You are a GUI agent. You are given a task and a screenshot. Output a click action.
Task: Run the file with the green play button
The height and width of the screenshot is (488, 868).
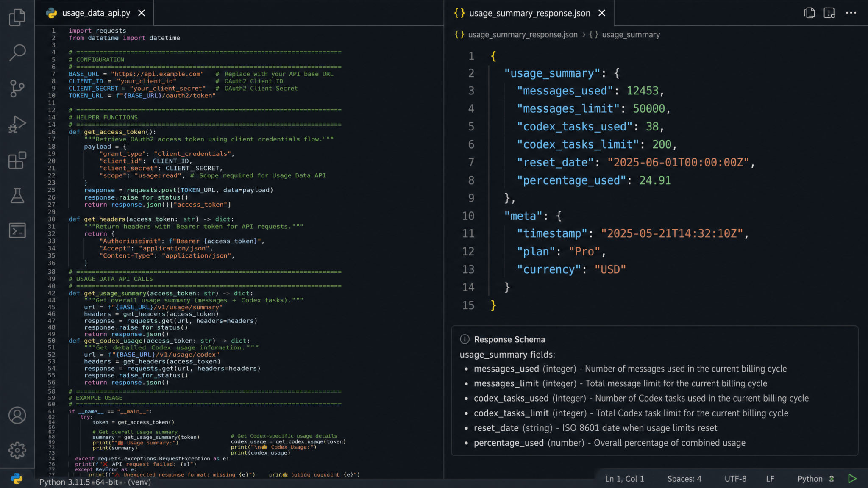(x=852, y=479)
